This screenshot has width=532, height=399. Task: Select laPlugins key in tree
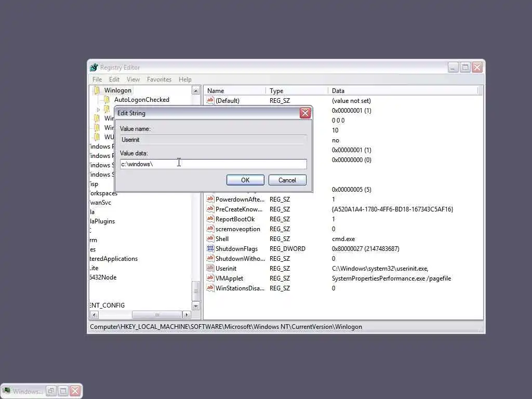102,221
